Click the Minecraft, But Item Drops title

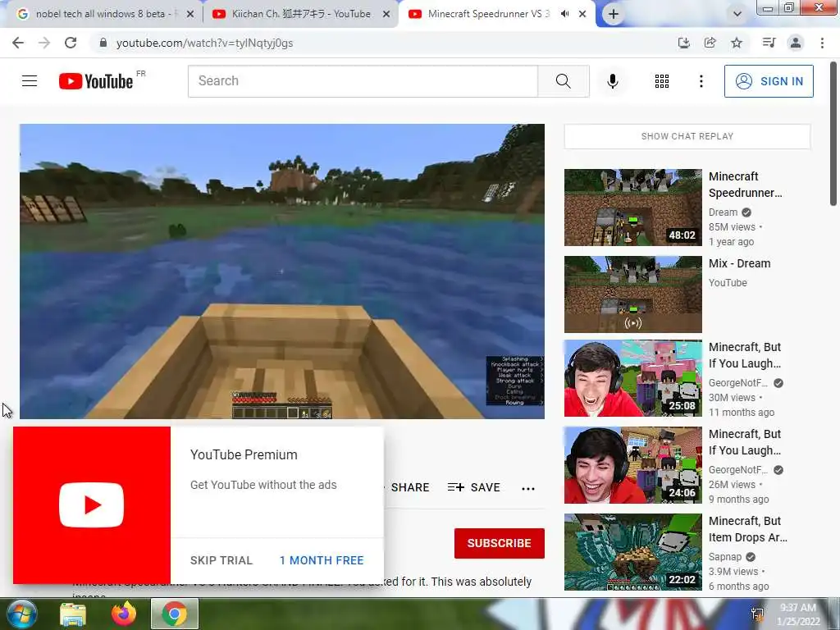[748, 529]
